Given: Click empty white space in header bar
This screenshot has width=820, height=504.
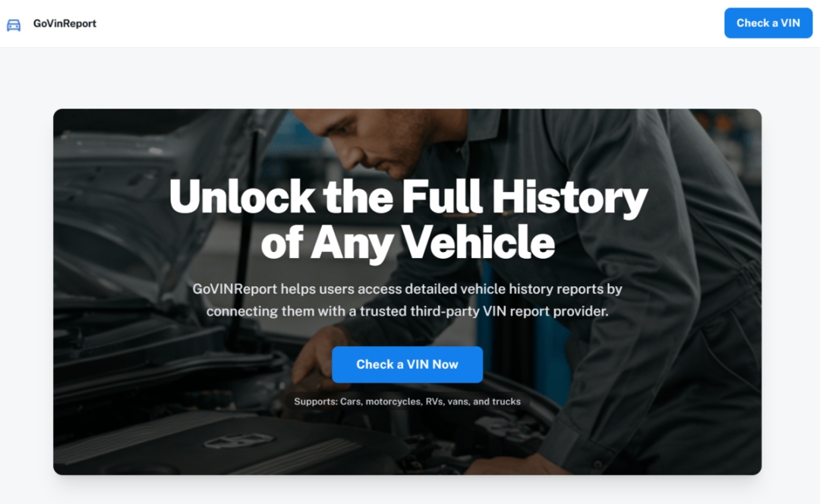Looking at the screenshot, I should tap(408, 24).
